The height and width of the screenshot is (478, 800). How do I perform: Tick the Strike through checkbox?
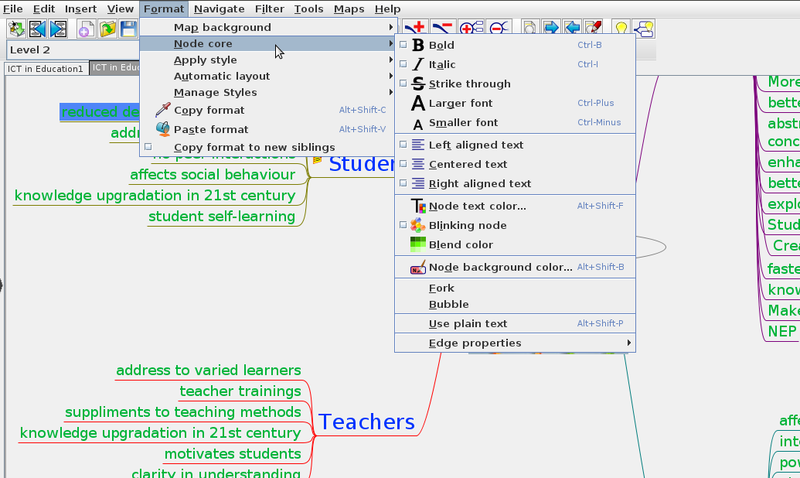coord(403,83)
